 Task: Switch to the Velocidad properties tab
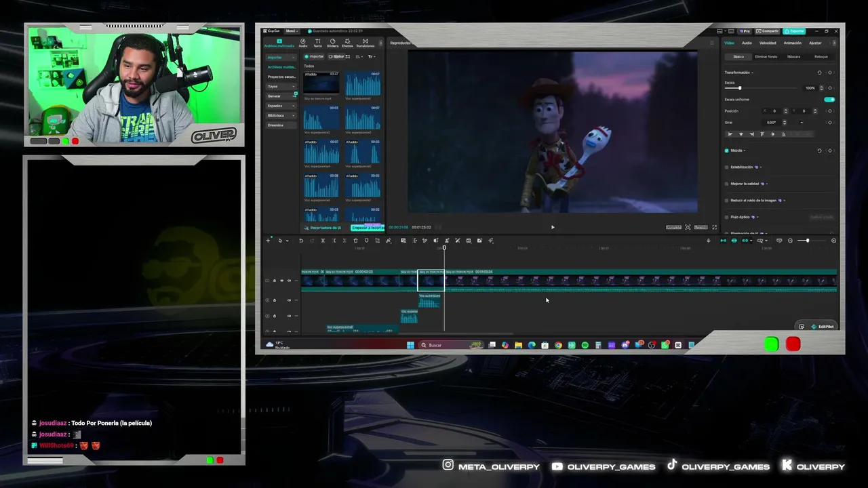click(x=767, y=43)
